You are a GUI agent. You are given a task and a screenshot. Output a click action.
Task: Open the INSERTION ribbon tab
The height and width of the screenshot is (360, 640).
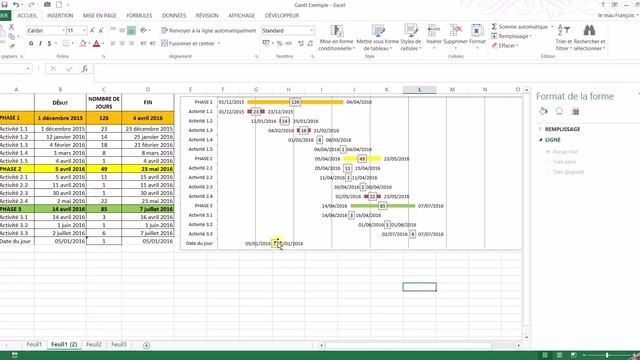pyautogui.click(x=60, y=16)
